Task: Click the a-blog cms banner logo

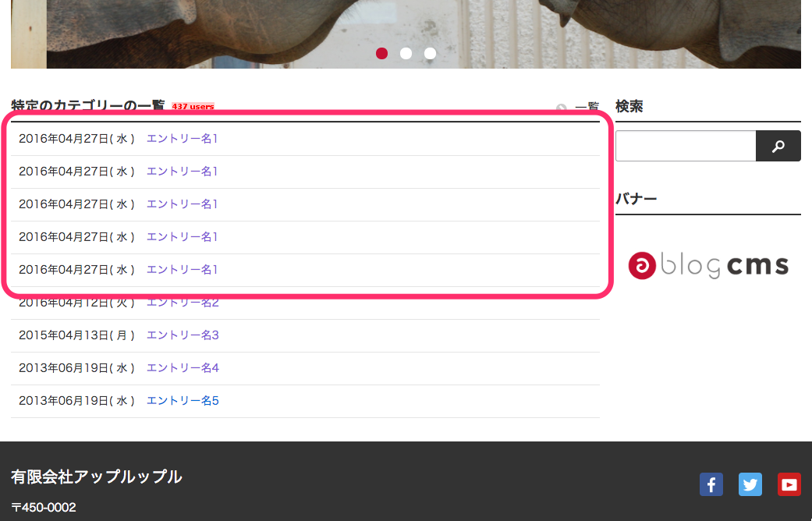Action: click(708, 265)
